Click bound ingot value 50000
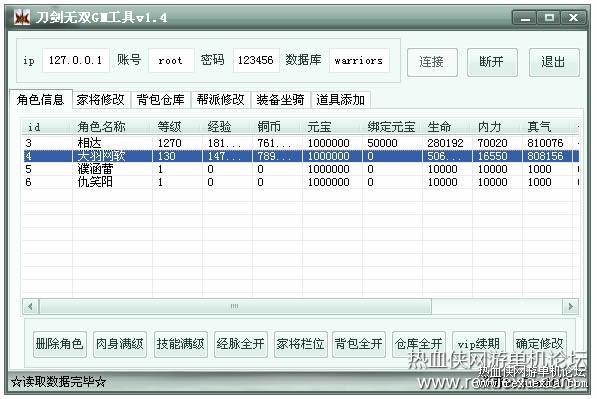Image resolution: width=597 pixels, height=399 pixels. click(x=382, y=143)
